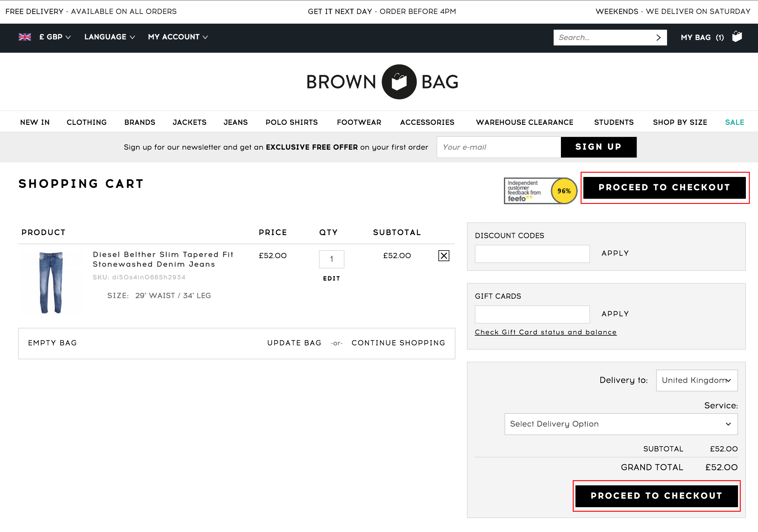The width and height of the screenshot is (758, 532).
Task: Click Continue Shopping
Action: tap(398, 343)
